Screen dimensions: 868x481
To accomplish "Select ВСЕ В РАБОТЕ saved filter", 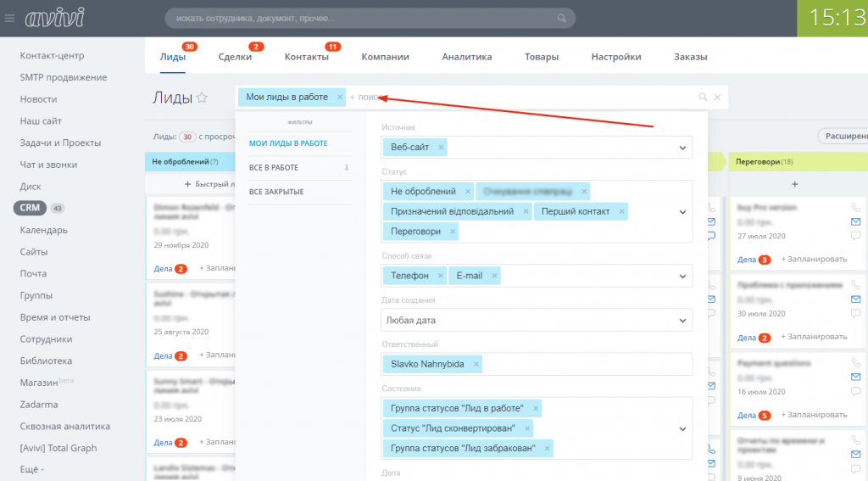I will coord(274,167).
